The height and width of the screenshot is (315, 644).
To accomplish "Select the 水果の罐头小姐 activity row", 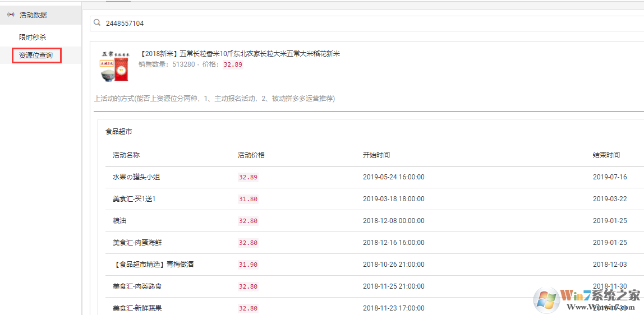I will pos(136,177).
